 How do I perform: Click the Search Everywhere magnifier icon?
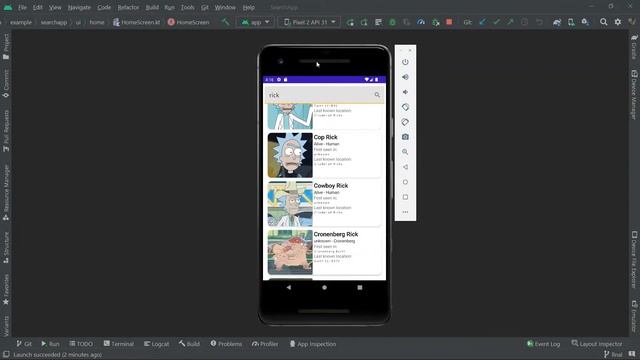pos(603,22)
